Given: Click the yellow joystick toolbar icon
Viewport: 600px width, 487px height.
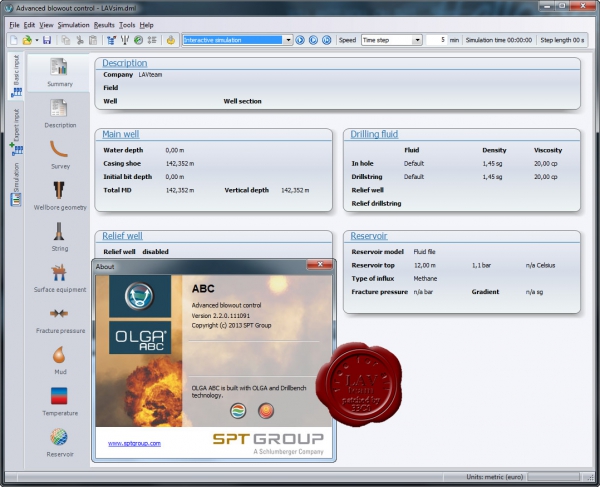Looking at the screenshot, I should [x=171, y=40].
